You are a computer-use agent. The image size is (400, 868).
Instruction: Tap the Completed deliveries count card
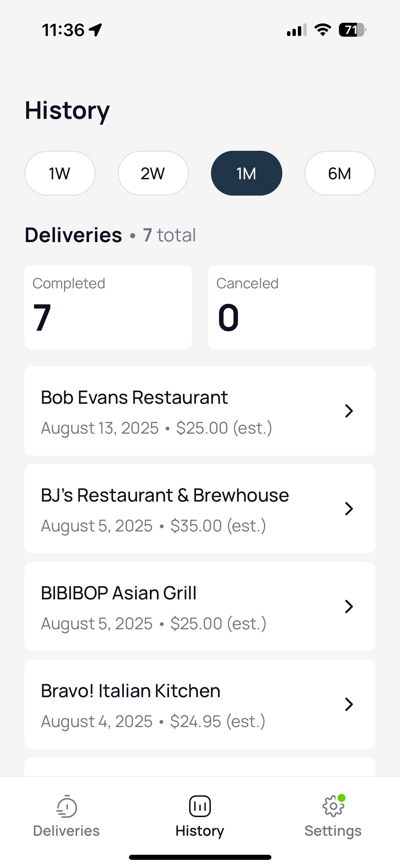[x=108, y=307]
